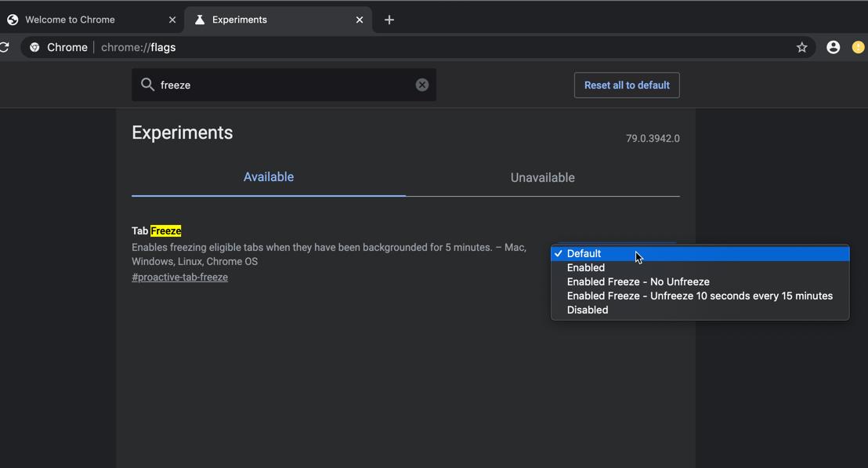Click the yellow update alert icon
This screenshot has width=868, height=468.
pos(858,48)
